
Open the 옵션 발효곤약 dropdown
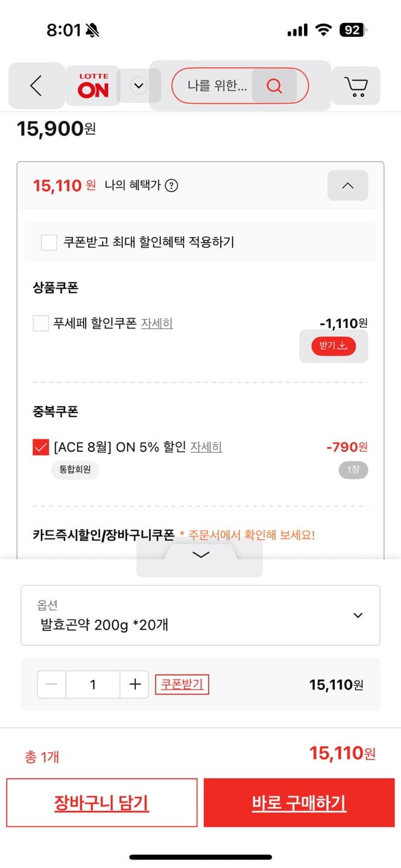click(x=200, y=615)
